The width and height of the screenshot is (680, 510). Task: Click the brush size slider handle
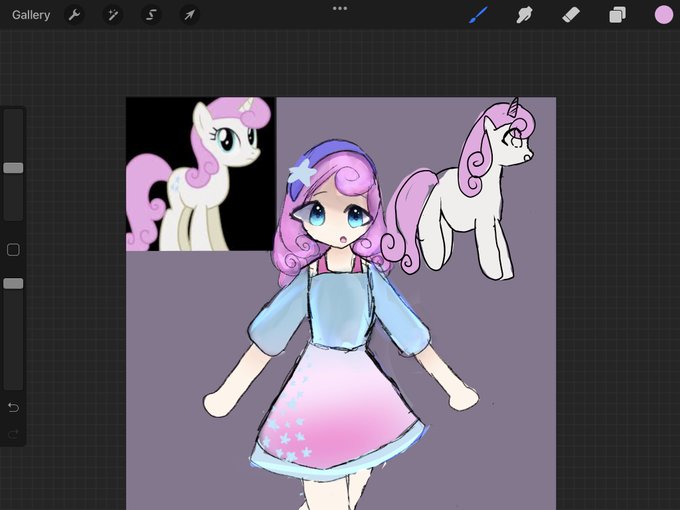tap(13, 168)
